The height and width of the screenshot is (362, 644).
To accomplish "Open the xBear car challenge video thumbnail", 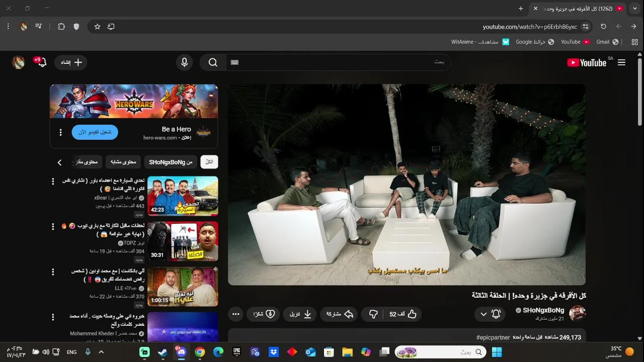I will coord(183,196).
